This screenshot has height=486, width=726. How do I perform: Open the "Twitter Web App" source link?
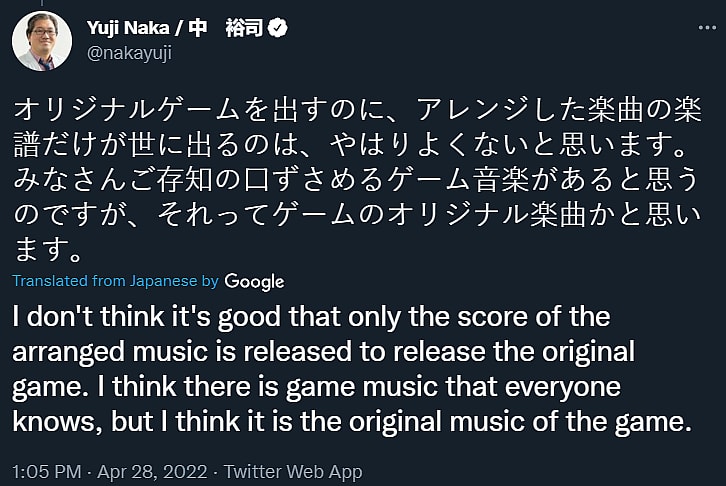point(294,471)
